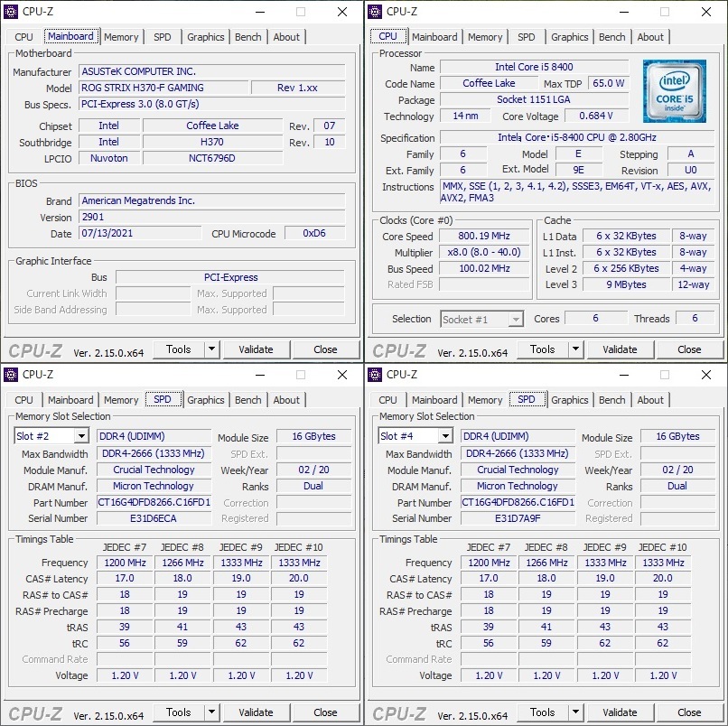This screenshot has width=728, height=726.
Task: Click the CPU Microcode 0xD6 value
Action: [x=315, y=233]
